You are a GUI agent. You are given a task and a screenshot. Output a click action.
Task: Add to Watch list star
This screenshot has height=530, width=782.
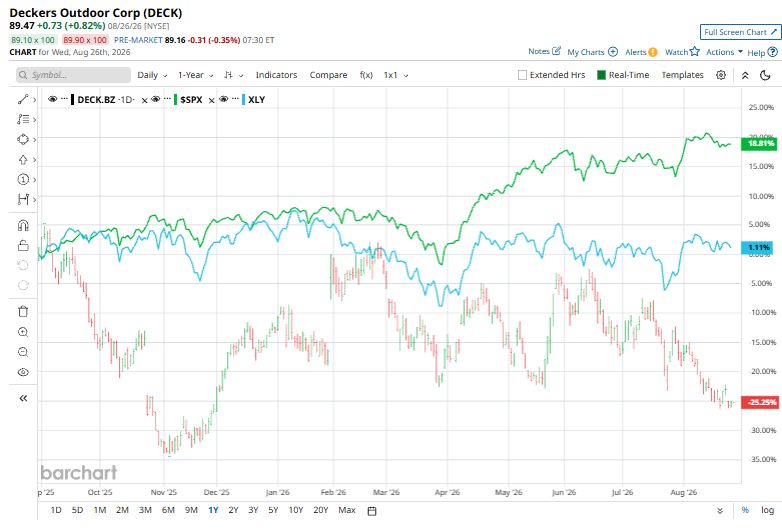(x=694, y=51)
